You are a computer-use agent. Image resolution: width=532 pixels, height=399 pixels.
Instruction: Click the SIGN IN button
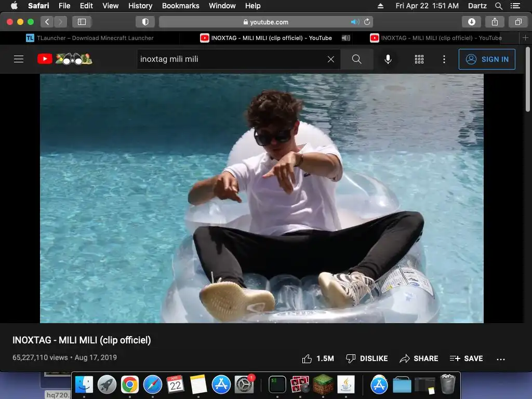pos(487,59)
